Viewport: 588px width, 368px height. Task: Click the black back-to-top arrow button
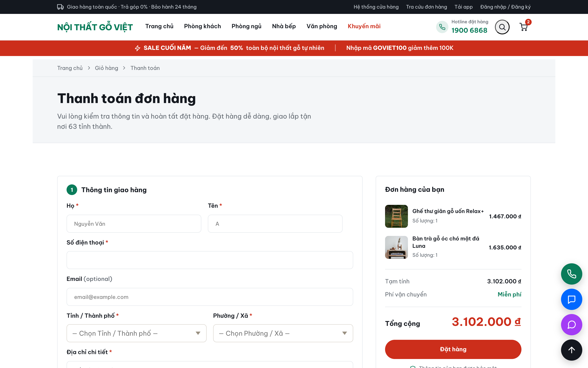(x=571, y=350)
